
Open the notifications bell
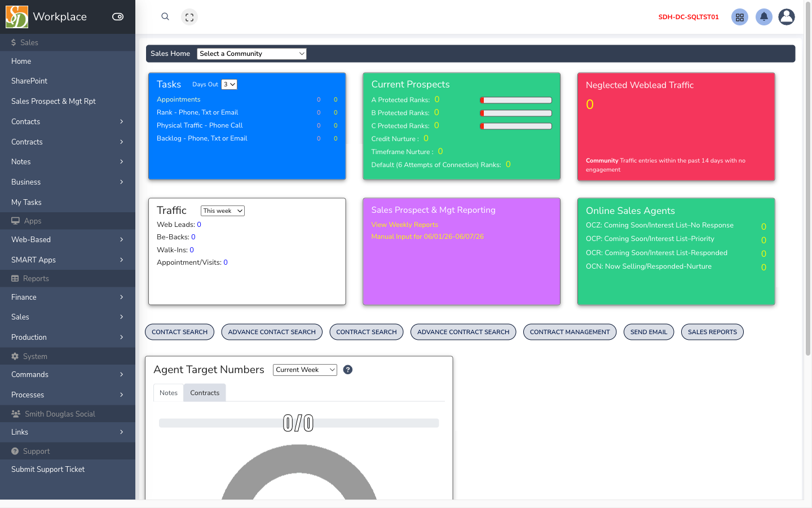coord(764,17)
